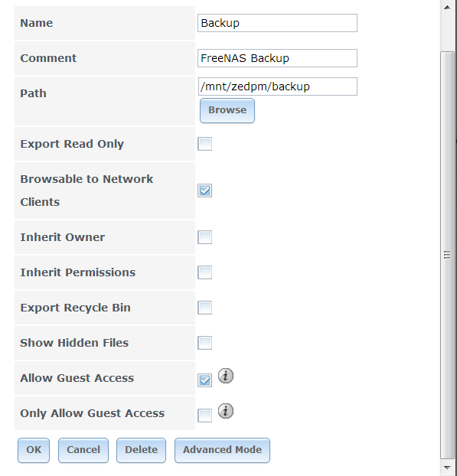Check Only Allow Guest Access box
This screenshot has height=476, width=457.
204,416
